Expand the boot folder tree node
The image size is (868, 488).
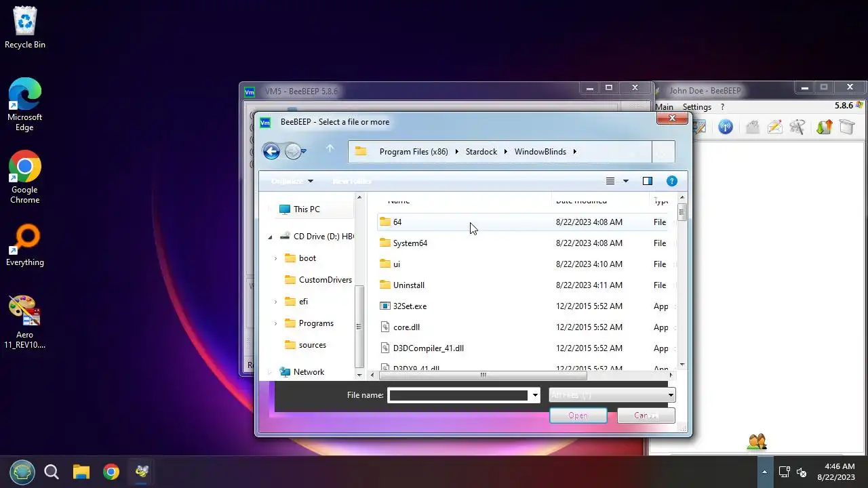[275, 258]
